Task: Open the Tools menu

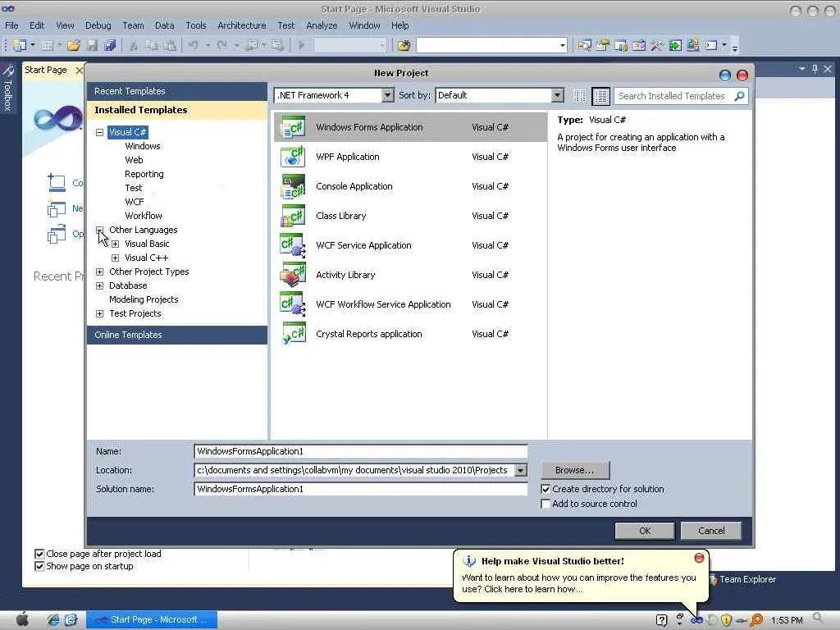Action: click(195, 25)
